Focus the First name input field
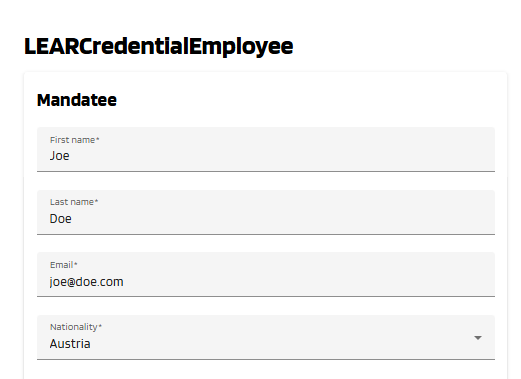 266,149
